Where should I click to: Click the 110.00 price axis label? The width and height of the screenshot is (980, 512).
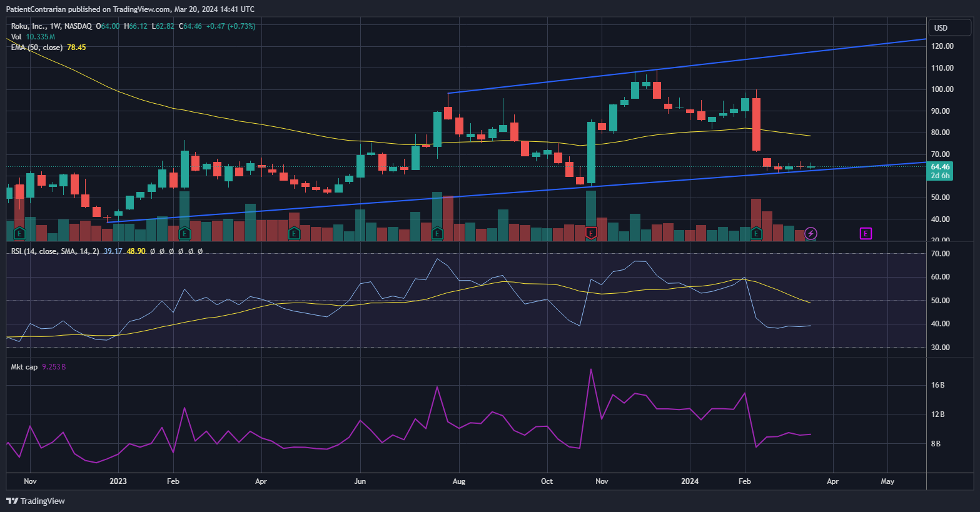(942, 68)
